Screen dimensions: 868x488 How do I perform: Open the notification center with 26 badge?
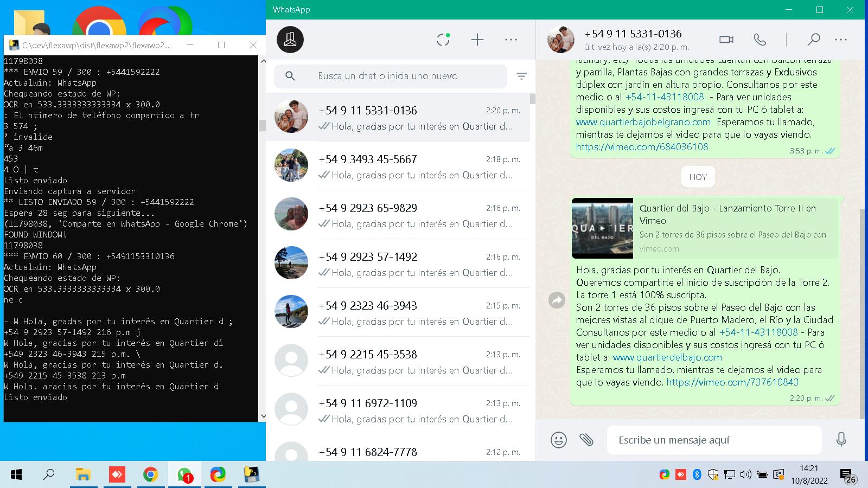pyautogui.click(x=847, y=476)
